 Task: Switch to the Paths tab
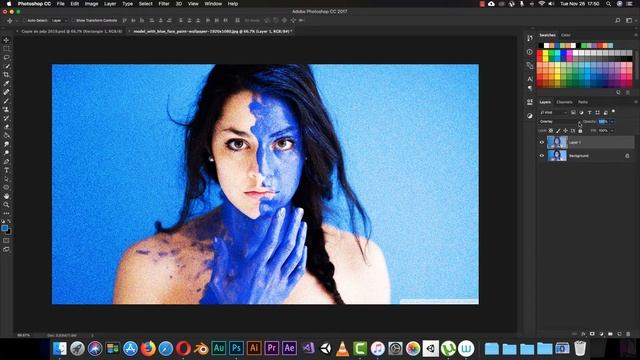coord(583,102)
